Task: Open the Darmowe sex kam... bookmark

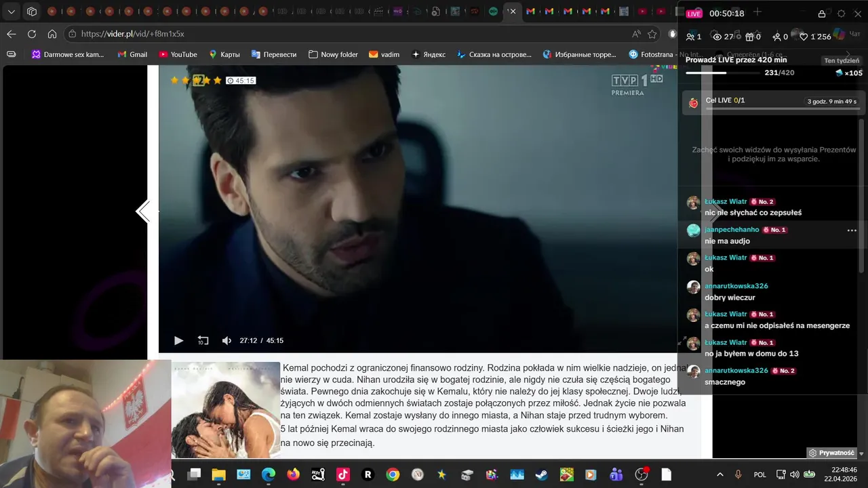Action: click(68, 54)
